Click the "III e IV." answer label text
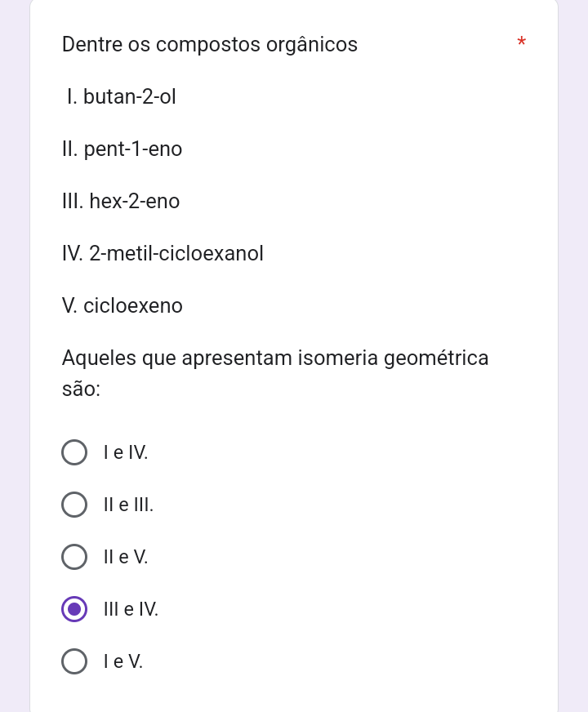 click(131, 609)
